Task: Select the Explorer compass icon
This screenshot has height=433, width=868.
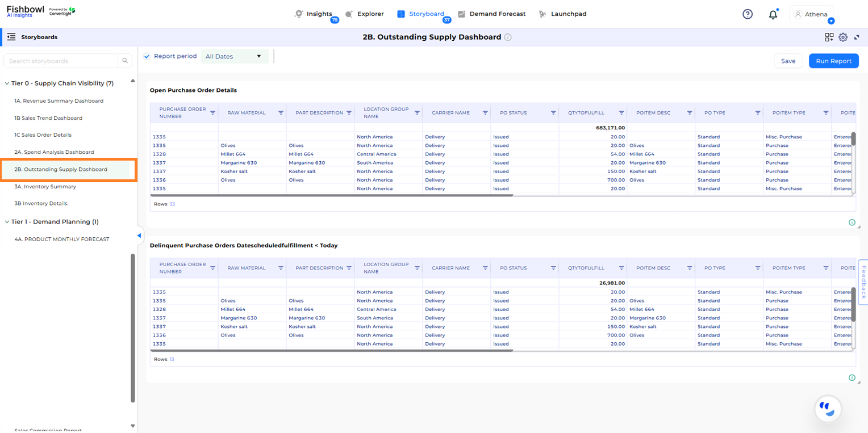Action: [x=349, y=14]
